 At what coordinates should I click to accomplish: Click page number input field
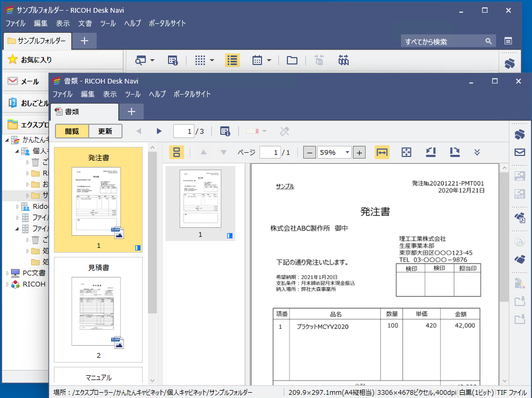tap(270, 152)
